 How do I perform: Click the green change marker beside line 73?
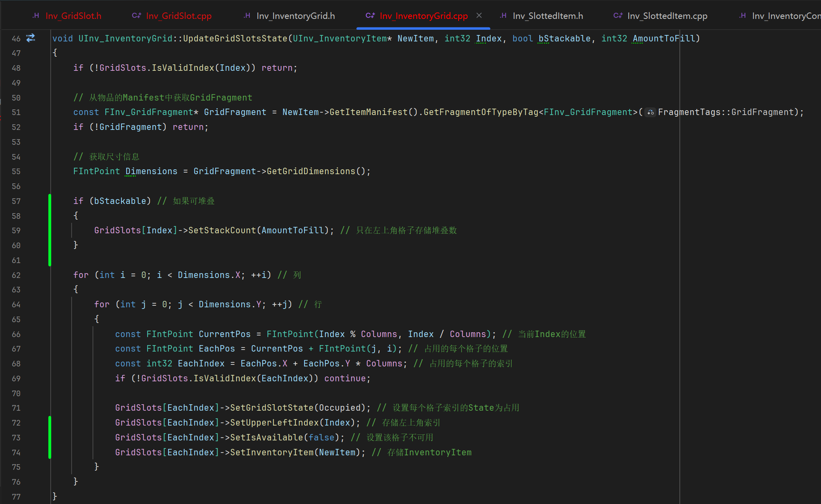click(x=50, y=438)
